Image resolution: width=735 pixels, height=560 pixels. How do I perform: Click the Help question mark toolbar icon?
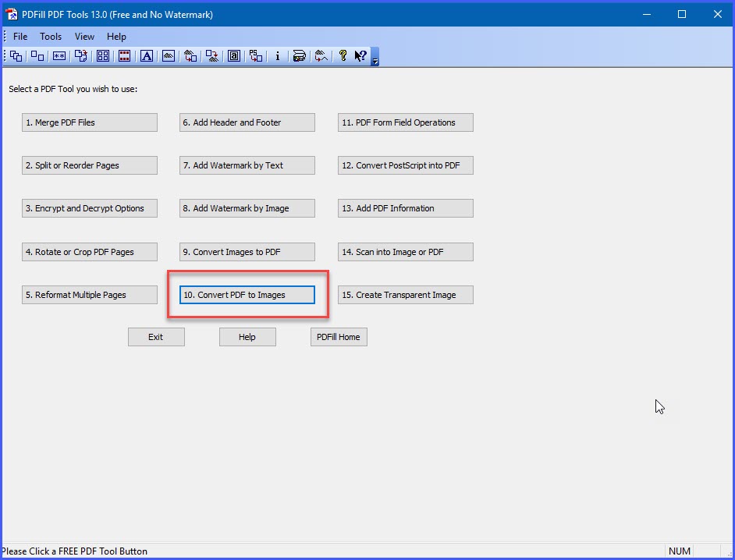point(343,55)
